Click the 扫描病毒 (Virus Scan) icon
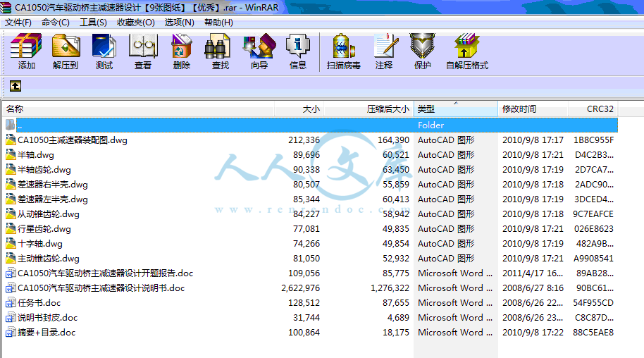This screenshot has height=358, width=644. pos(343,51)
